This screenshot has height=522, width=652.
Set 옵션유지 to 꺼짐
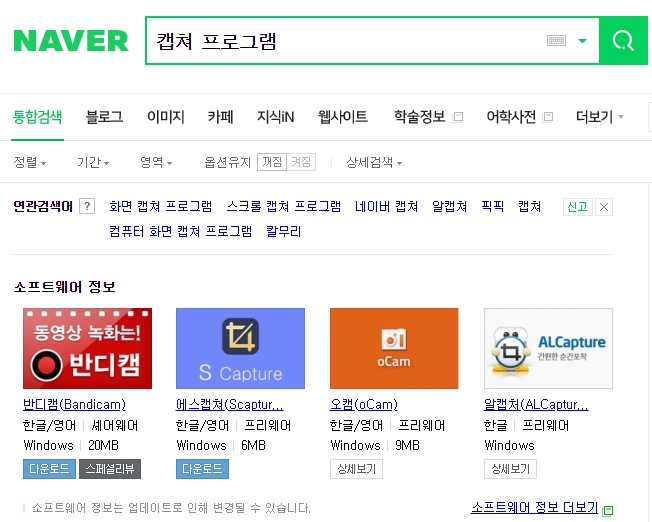pyautogui.click(x=272, y=162)
